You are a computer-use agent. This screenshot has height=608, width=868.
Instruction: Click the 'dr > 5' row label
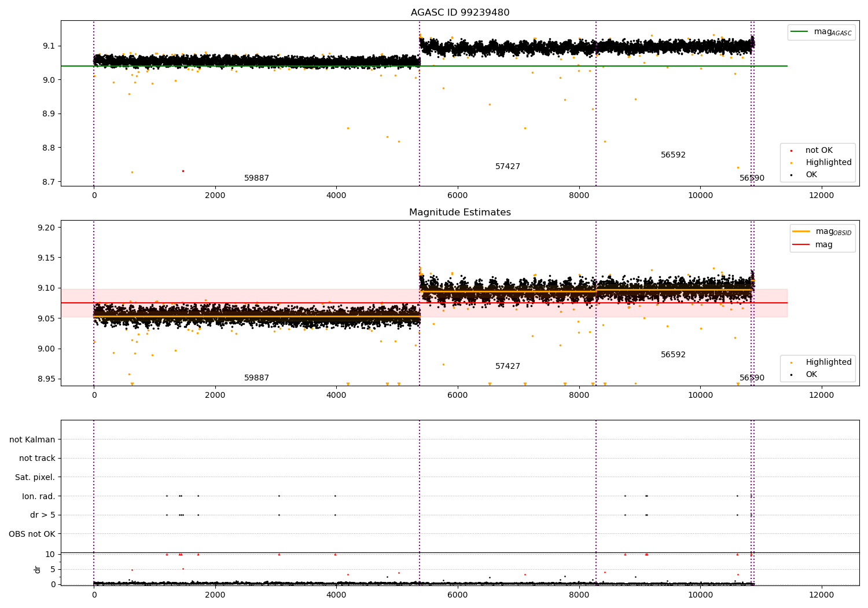coord(43,515)
